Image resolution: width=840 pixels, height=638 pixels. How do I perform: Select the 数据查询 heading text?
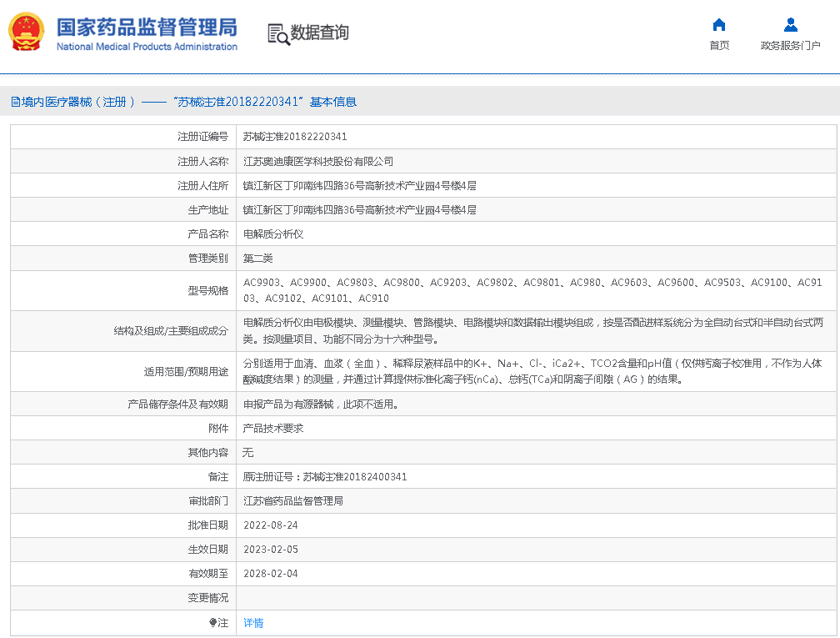coord(319,33)
